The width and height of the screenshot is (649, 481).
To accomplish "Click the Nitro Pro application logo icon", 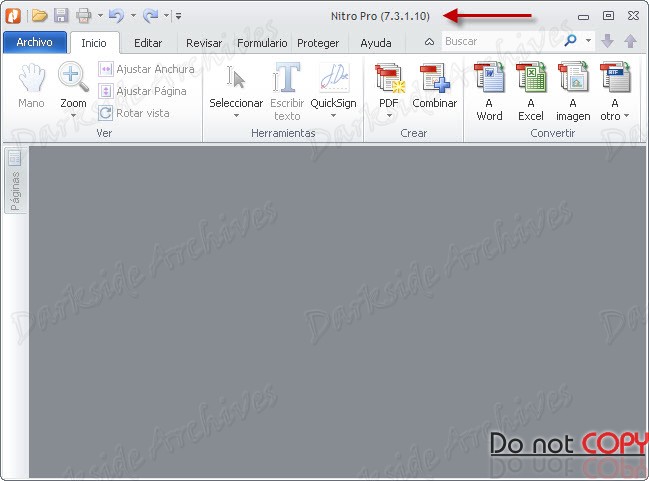I will [x=13, y=16].
